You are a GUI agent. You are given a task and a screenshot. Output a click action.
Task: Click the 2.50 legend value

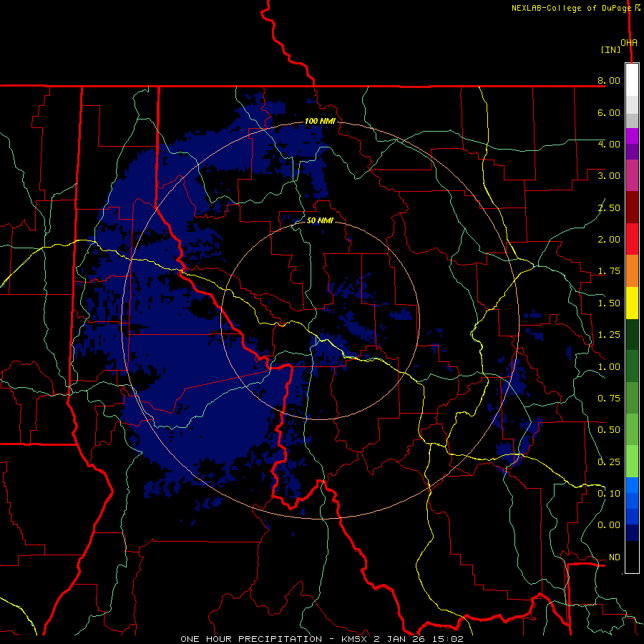609,208
